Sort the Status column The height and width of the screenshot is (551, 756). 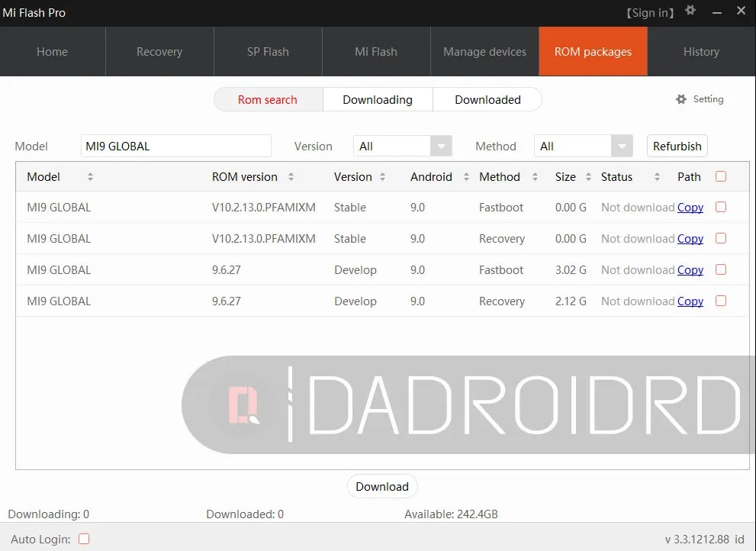point(657,176)
